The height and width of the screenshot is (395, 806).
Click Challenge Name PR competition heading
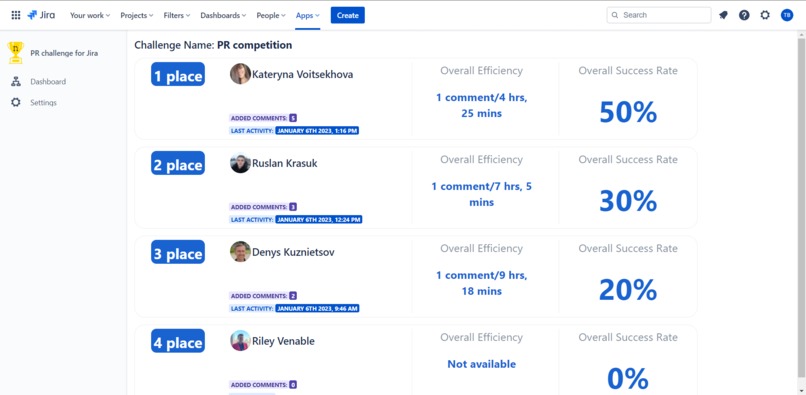point(213,45)
